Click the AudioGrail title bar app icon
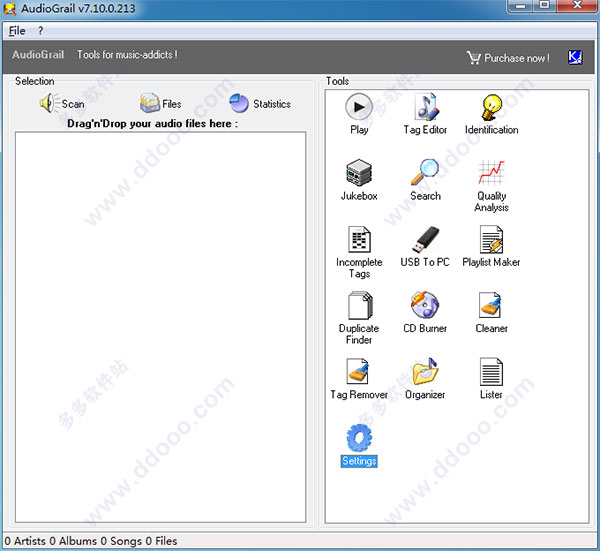 click(10, 8)
